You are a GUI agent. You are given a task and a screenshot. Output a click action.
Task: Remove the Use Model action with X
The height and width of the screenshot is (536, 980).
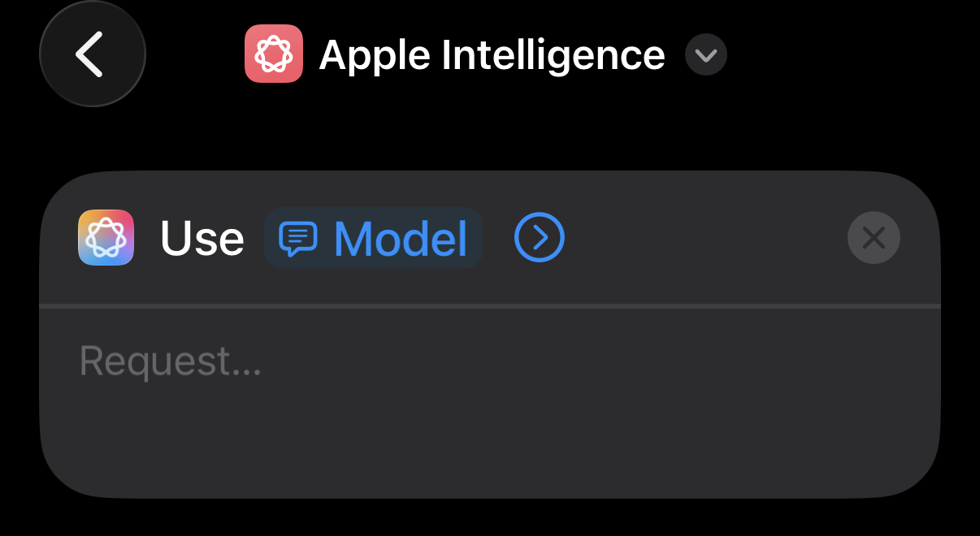coord(874,238)
